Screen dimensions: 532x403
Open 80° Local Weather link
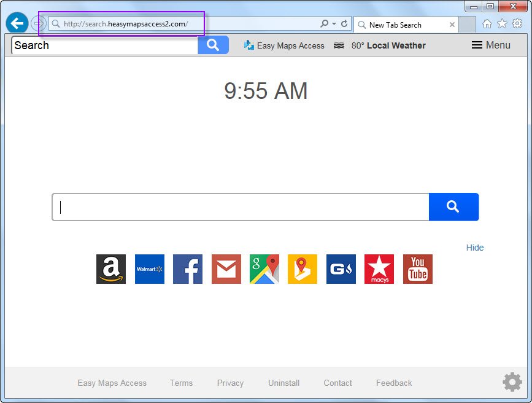pos(388,45)
